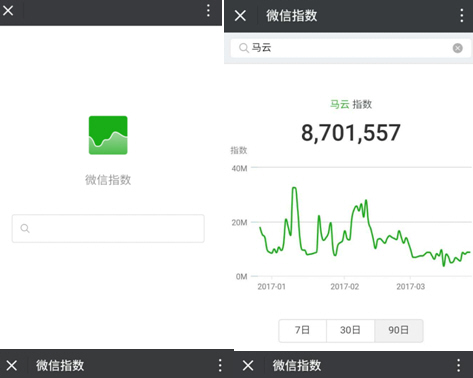
Task: Click the 40M axis label
Action: coord(239,169)
